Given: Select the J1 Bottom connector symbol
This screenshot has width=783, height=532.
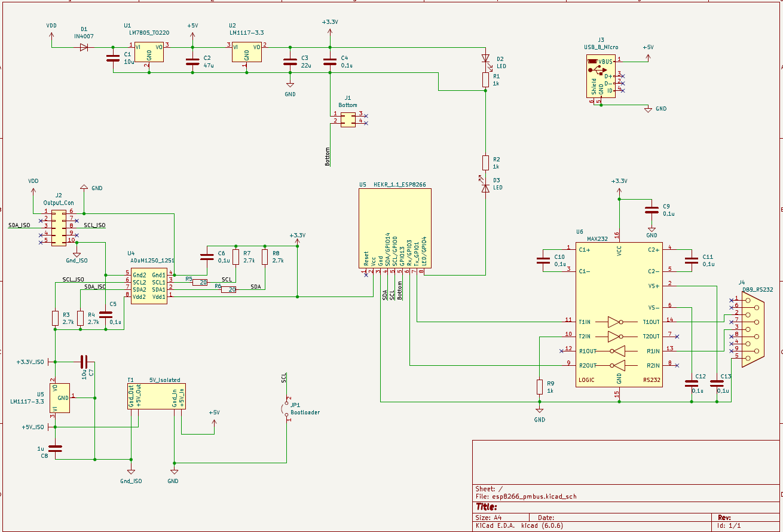Looking at the screenshot, I should 348,118.
